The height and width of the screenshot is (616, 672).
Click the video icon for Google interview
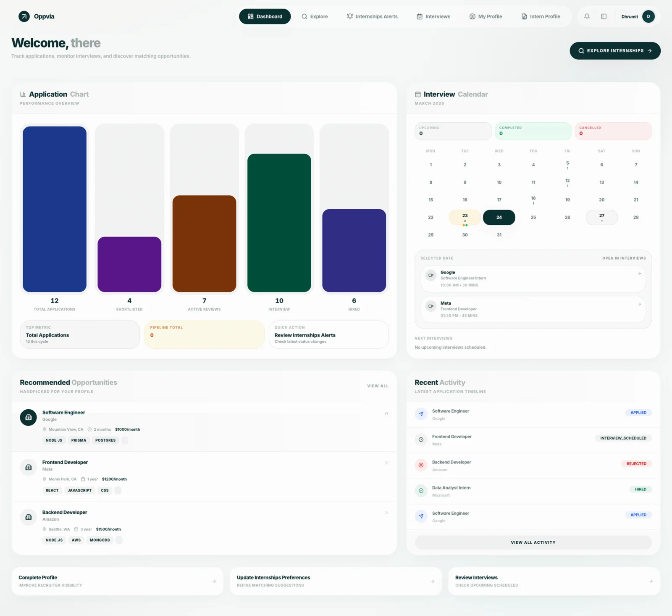[430, 275]
